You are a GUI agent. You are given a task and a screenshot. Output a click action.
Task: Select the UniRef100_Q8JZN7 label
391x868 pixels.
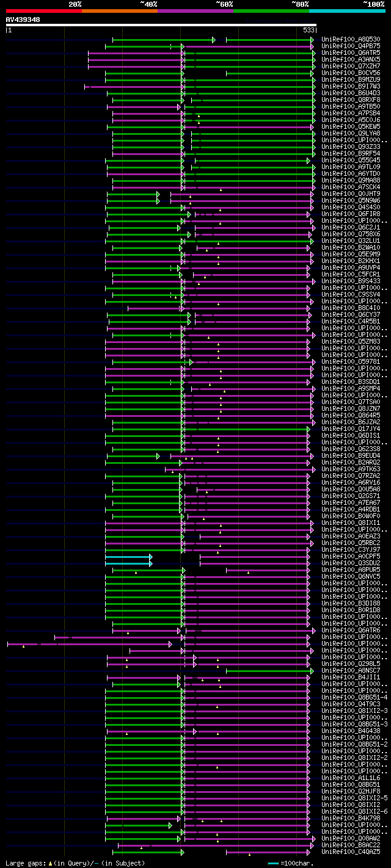(x=351, y=409)
